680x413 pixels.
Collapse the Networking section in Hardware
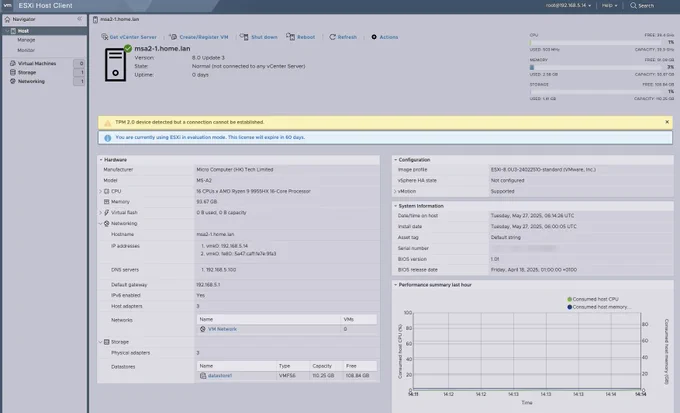click(101, 223)
